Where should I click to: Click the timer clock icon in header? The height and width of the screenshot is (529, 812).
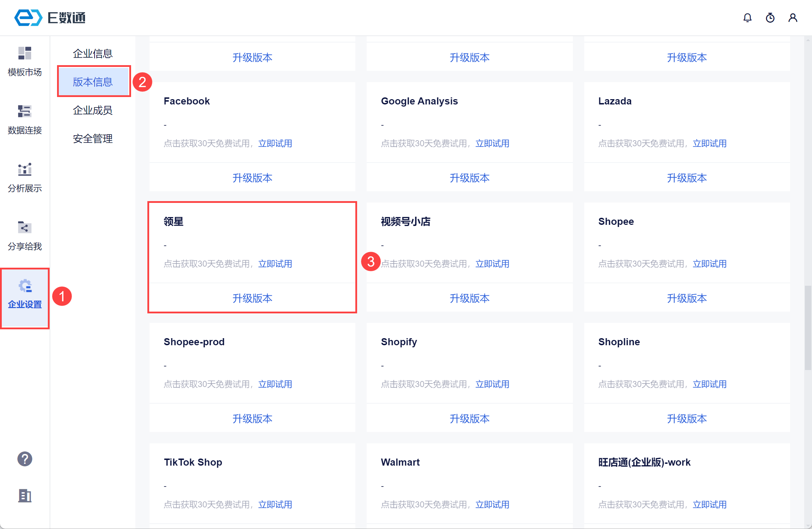click(x=770, y=18)
